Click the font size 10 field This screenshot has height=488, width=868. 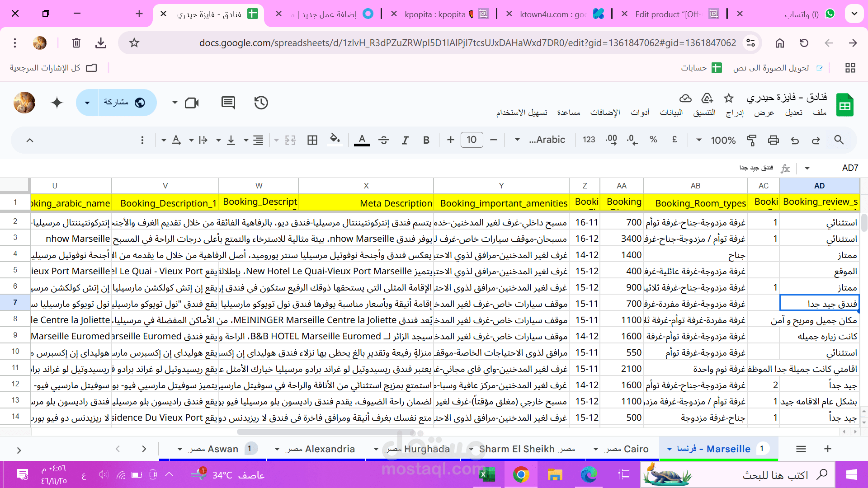pyautogui.click(x=472, y=140)
